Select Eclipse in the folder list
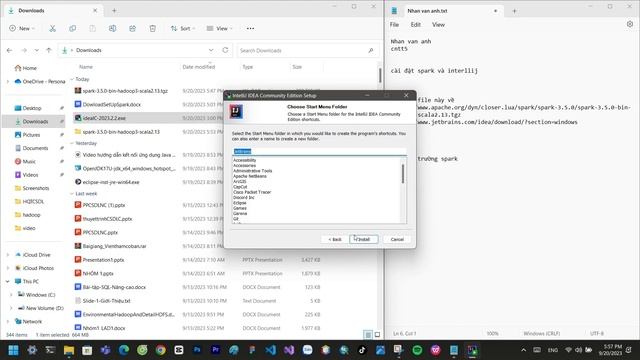The width and height of the screenshot is (640, 360). (x=240, y=203)
